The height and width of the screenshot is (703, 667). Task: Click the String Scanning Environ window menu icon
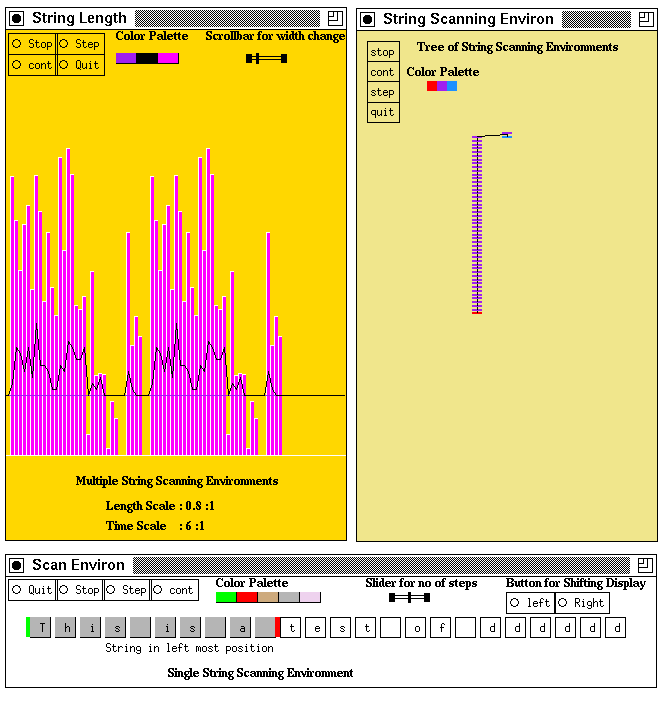(x=368, y=19)
